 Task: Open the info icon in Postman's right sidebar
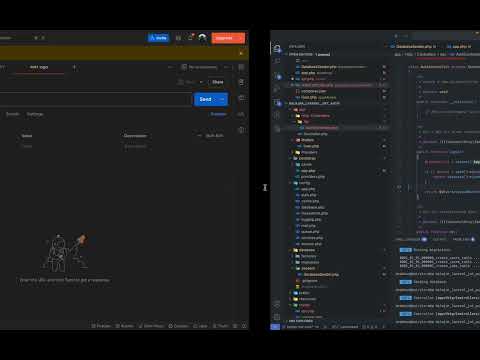pyautogui.click(x=242, y=130)
